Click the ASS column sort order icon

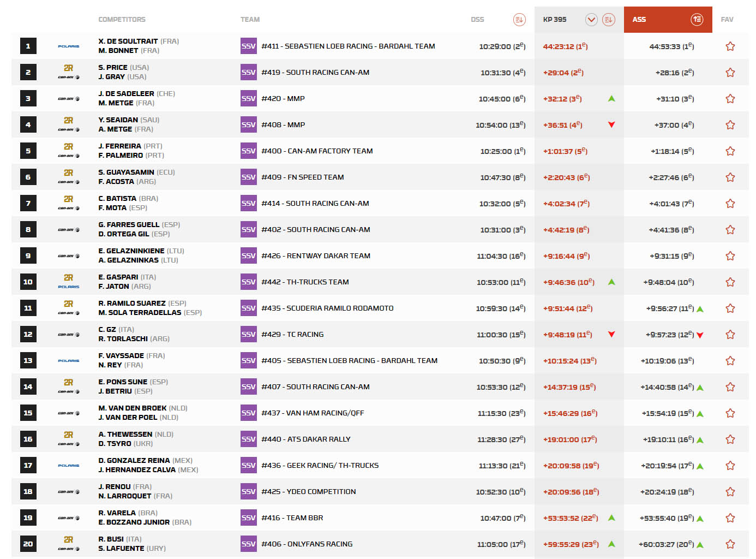point(697,20)
